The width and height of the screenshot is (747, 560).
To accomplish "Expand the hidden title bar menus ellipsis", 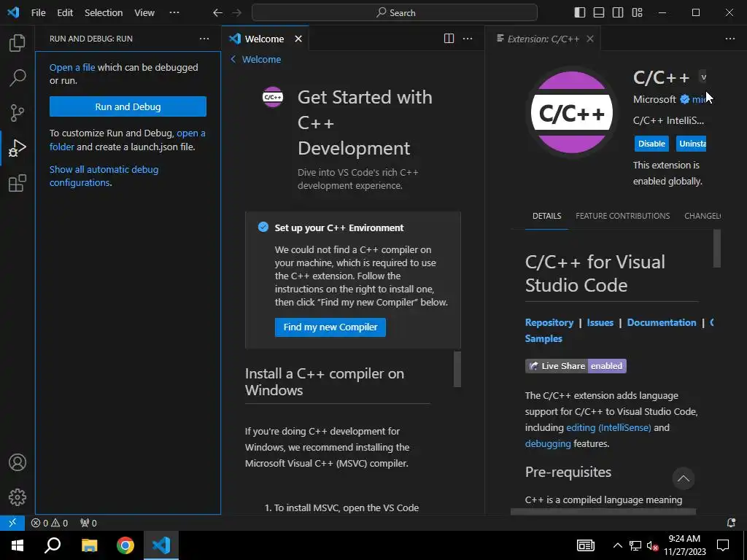I will tap(174, 12).
